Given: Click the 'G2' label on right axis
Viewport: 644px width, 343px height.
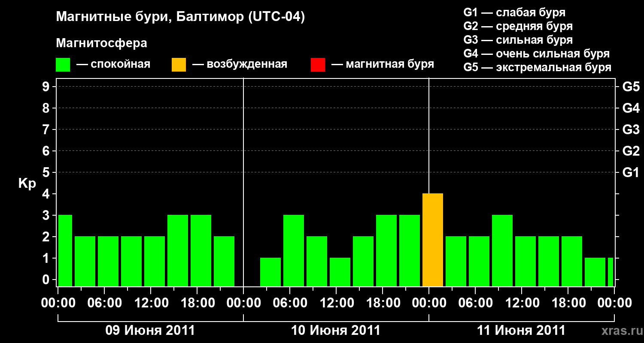Looking at the screenshot, I should tap(631, 151).
